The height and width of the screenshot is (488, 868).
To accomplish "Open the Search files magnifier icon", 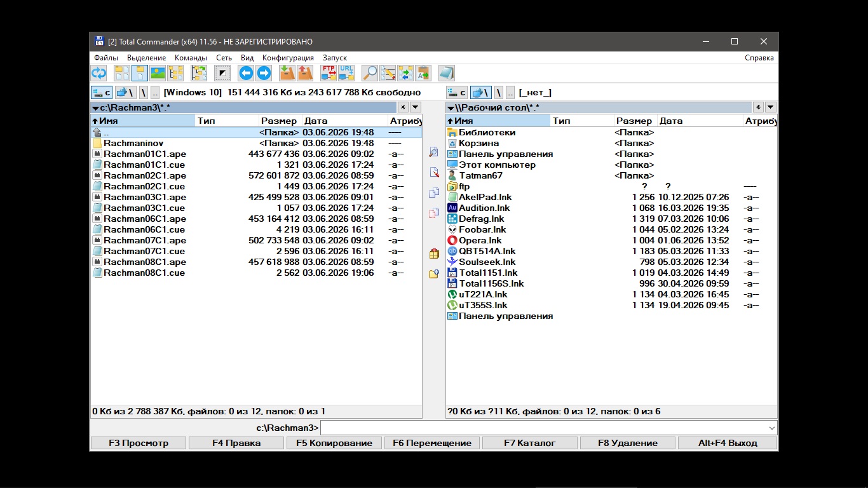I will click(x=370, y=73).
